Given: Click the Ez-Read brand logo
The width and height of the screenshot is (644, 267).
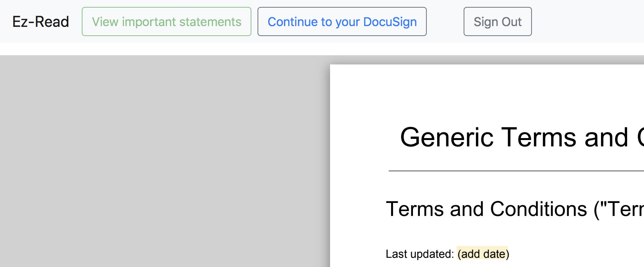Looking at the screenshot, I should pyautogui.click(x=41, y=22).
